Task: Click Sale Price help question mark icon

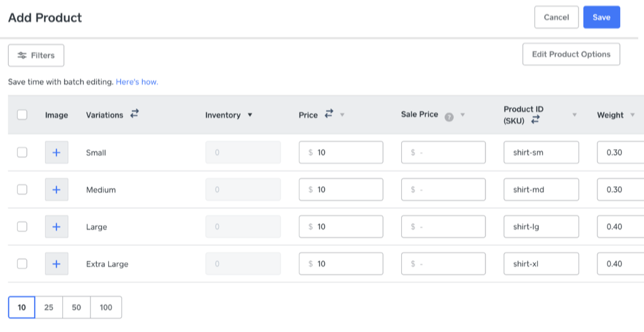Action: pos(449,116)
